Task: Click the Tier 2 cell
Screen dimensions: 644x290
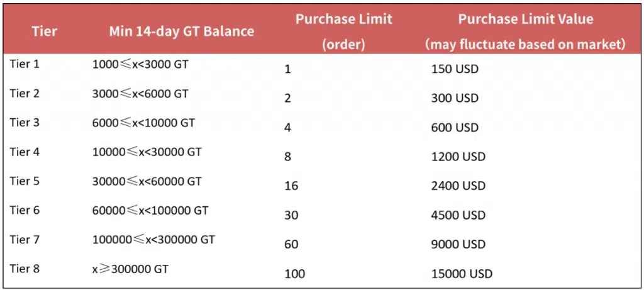Action: click(25, 93)
